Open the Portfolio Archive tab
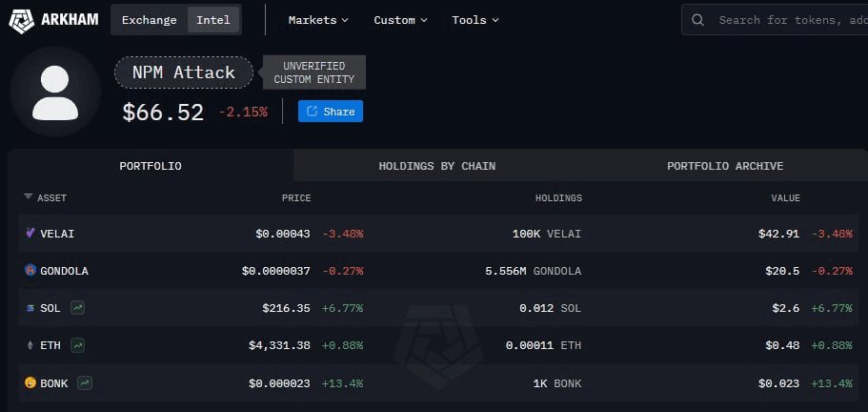This screenshot has width=868, height=412. (725, 166)
